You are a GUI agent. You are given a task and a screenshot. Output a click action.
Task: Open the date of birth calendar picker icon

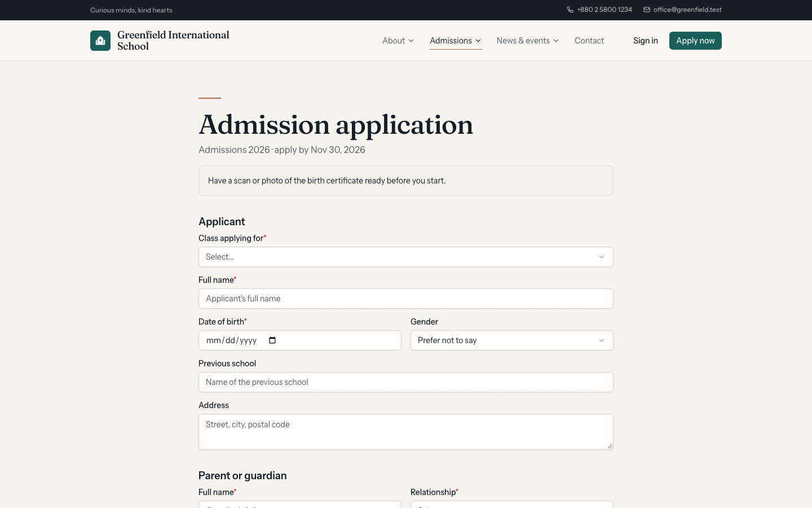tap(272, 340)
